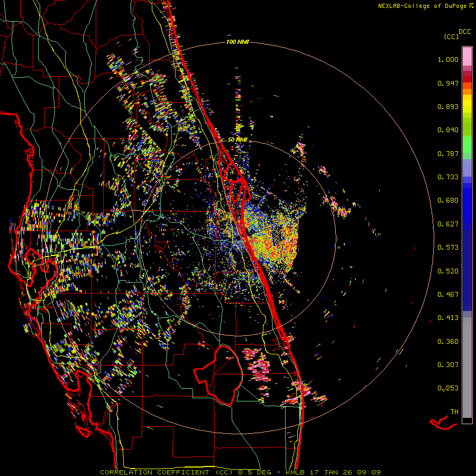Screen dimensions: 476x476
Task: Click the 0.573 scale value label
Action: (x=448, y=248)
